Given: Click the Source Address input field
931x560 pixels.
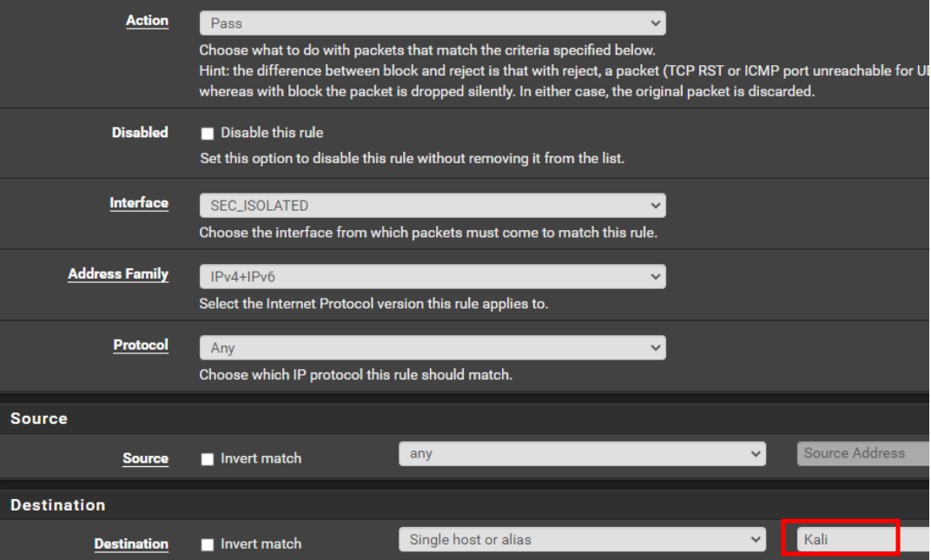Looking at the screenshot, I should pos(862,453).
